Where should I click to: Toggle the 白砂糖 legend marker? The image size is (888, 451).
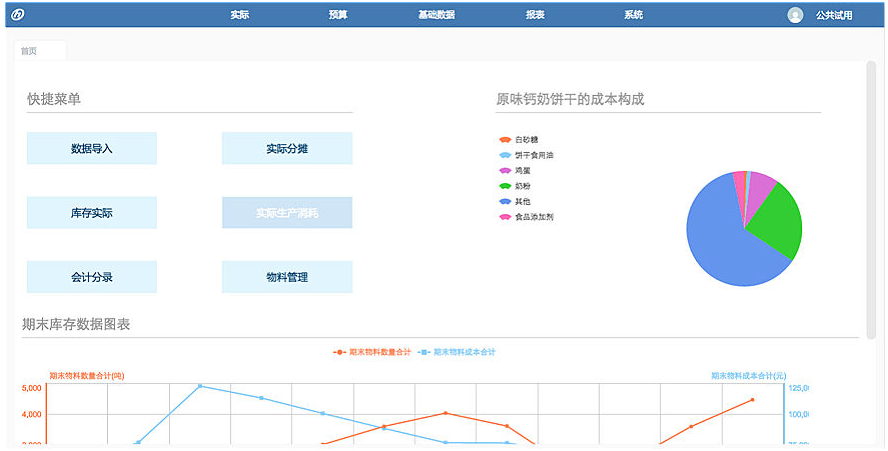pyautogui.click(x=505, y=140)
